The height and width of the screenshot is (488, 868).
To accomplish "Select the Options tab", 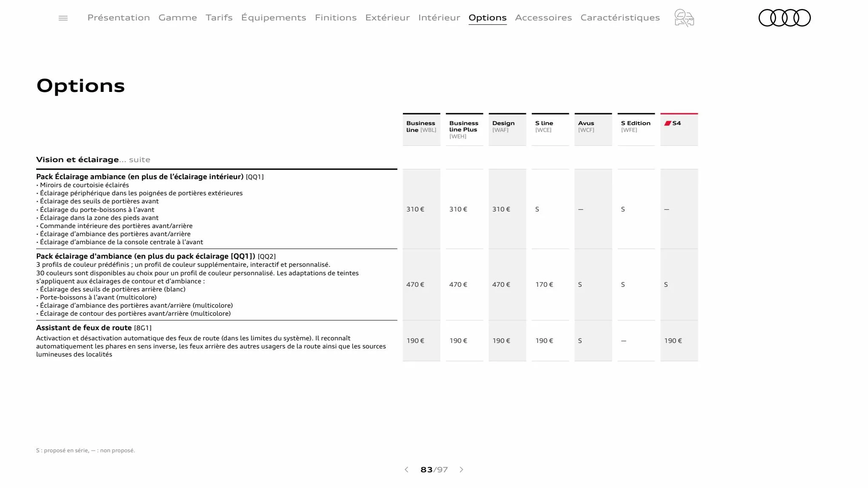I will 488,18.
